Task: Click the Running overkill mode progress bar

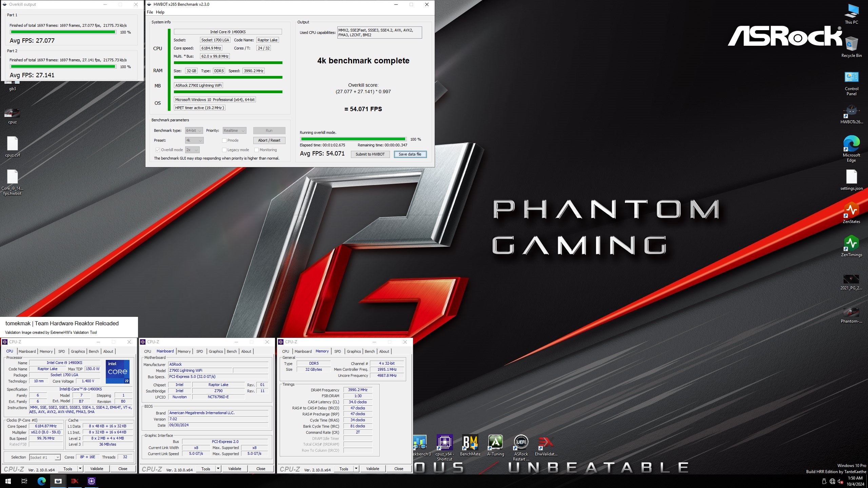Action: click(353, 139)
